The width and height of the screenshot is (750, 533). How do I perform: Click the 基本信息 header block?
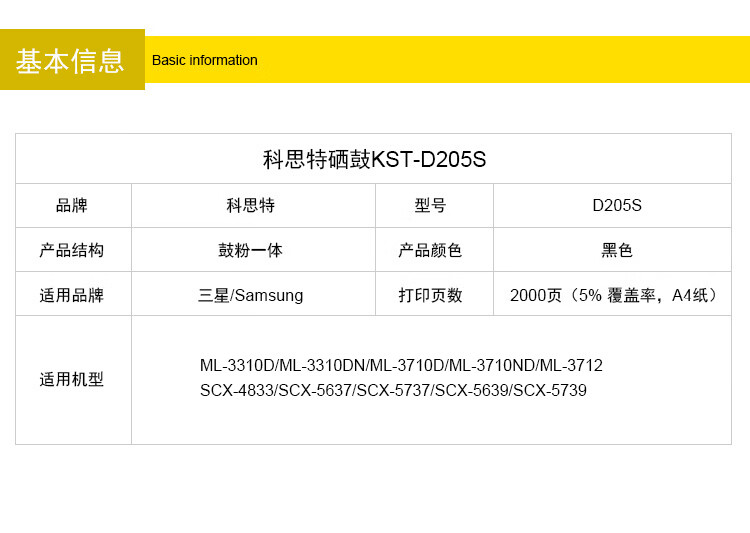tap(71, 60)
